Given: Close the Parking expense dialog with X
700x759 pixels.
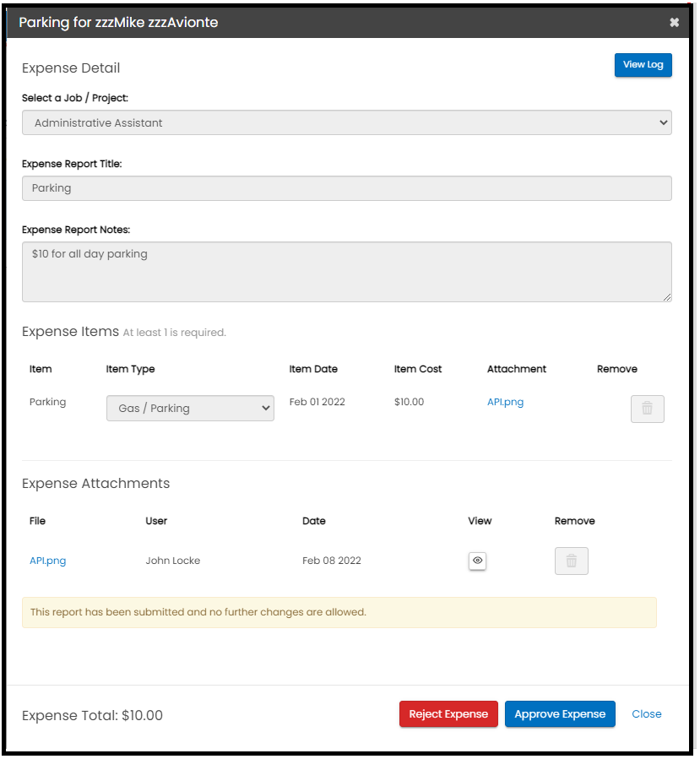Looking at the screenshot, I should 674,22.
